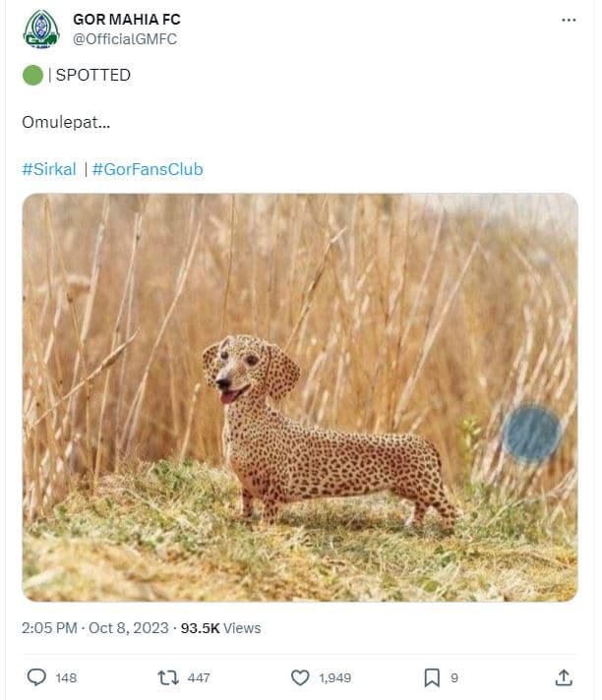Bookmark the tweet using the bookmark icon
Viewport: 602px width, 700px height.
click(x=431, y=677)
